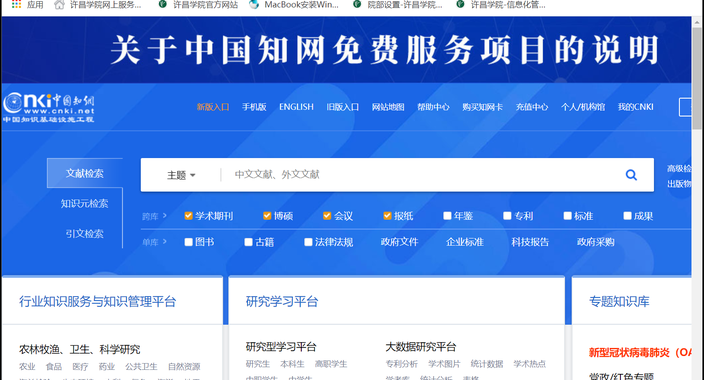
Task: Open 公共卫生 industry link
Action: pyautogui.click(x=141, y=367)
